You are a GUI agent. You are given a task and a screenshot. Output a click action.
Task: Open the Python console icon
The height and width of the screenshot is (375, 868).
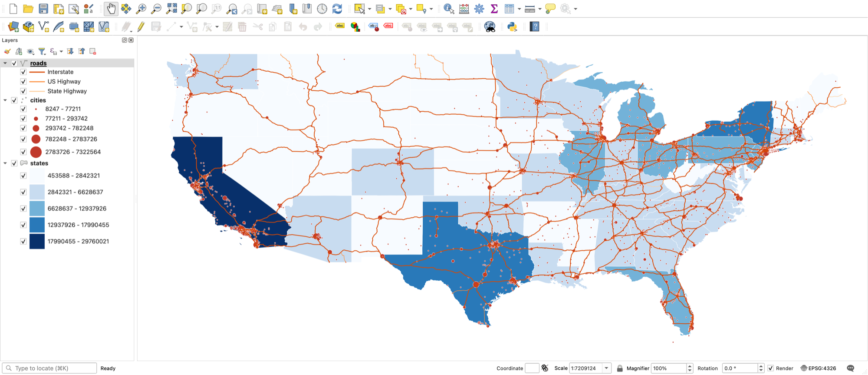pos(512,27)
